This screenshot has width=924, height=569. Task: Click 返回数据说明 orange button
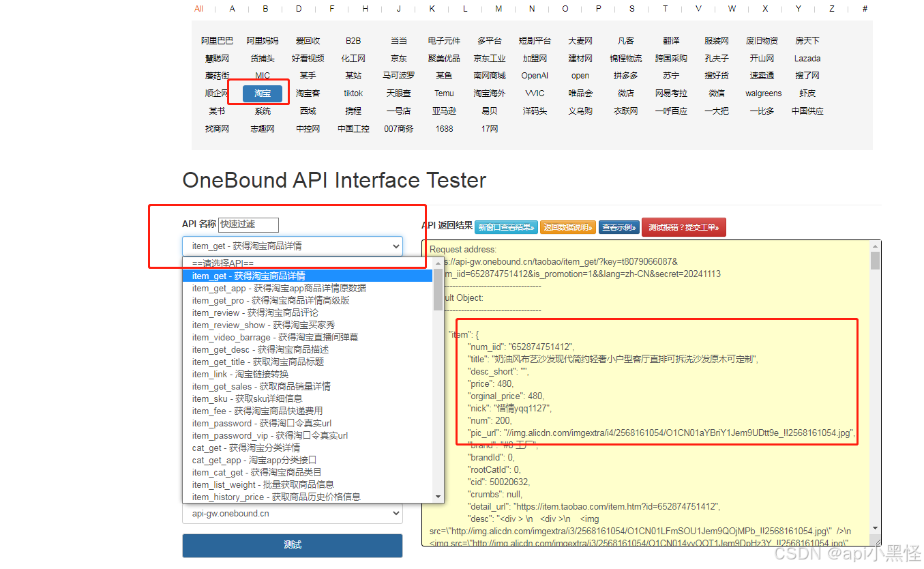tap(568, 227)
